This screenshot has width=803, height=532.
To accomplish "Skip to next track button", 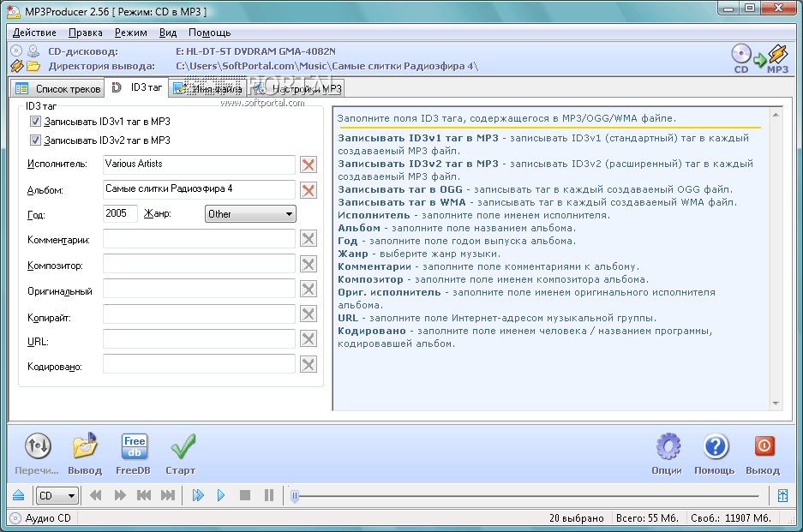I will 168,495.
